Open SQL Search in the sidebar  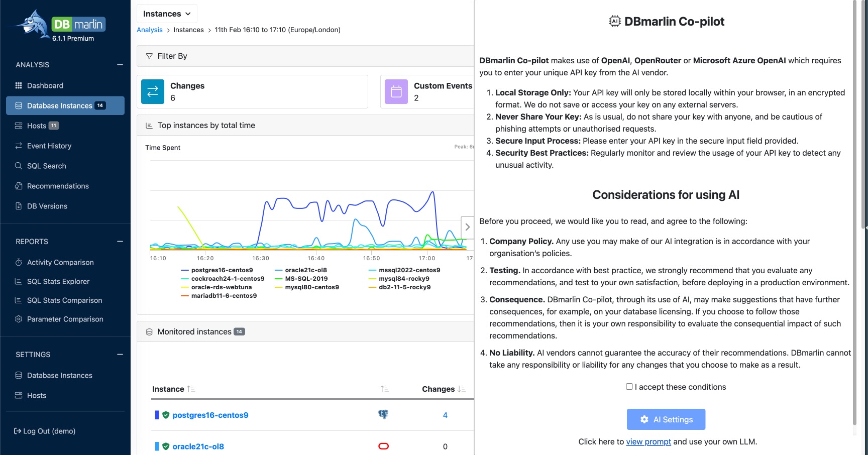(x=46, y=166)
